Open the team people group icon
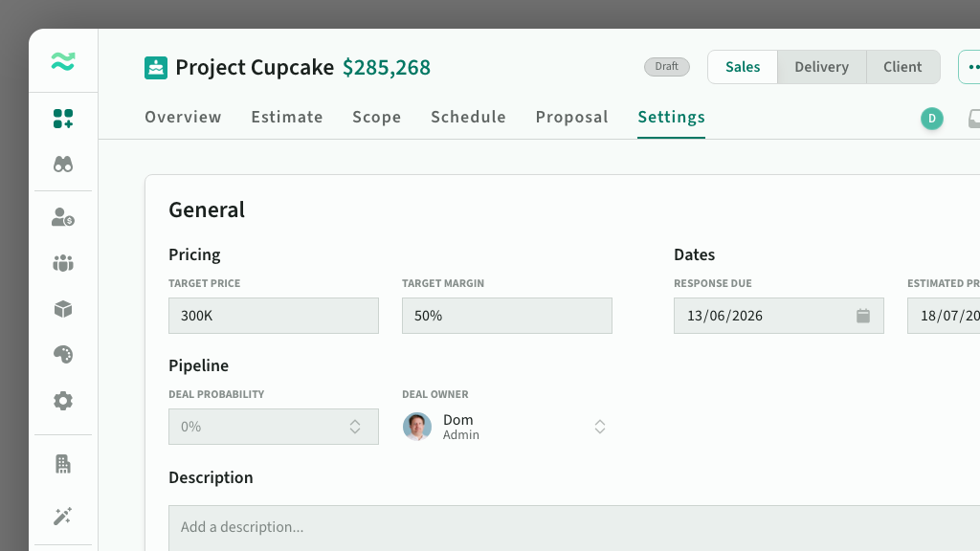 pos(63,263)
